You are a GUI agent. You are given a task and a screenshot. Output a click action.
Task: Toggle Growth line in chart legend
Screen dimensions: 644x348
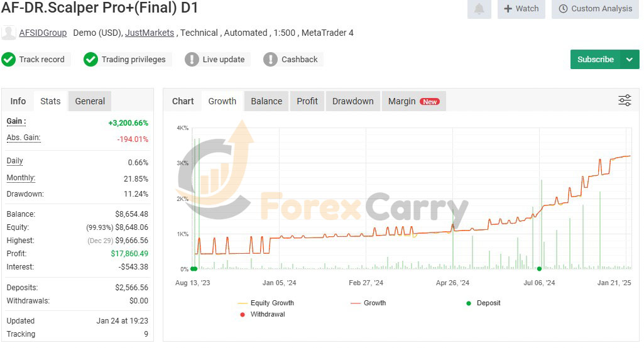(374, 303)
